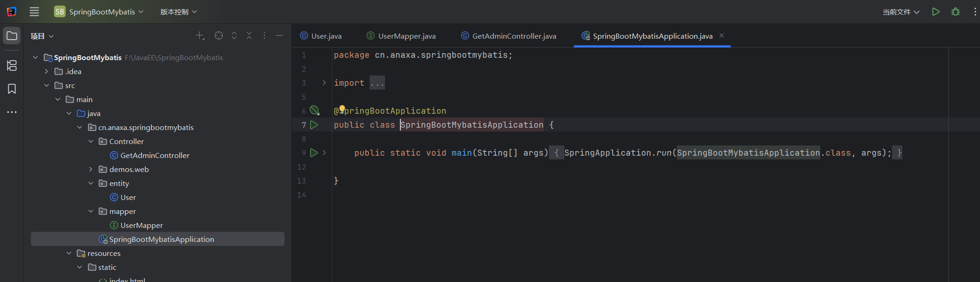Expand the demos.web package
This screenshot has height=282, width=980.
pyautogui.click(x=91, y=169)
